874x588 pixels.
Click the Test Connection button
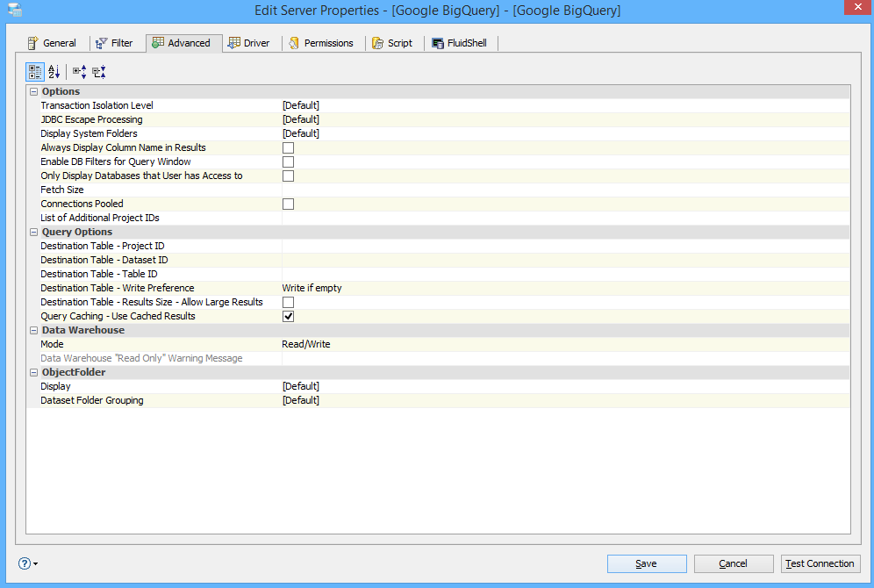pos(820,563)
